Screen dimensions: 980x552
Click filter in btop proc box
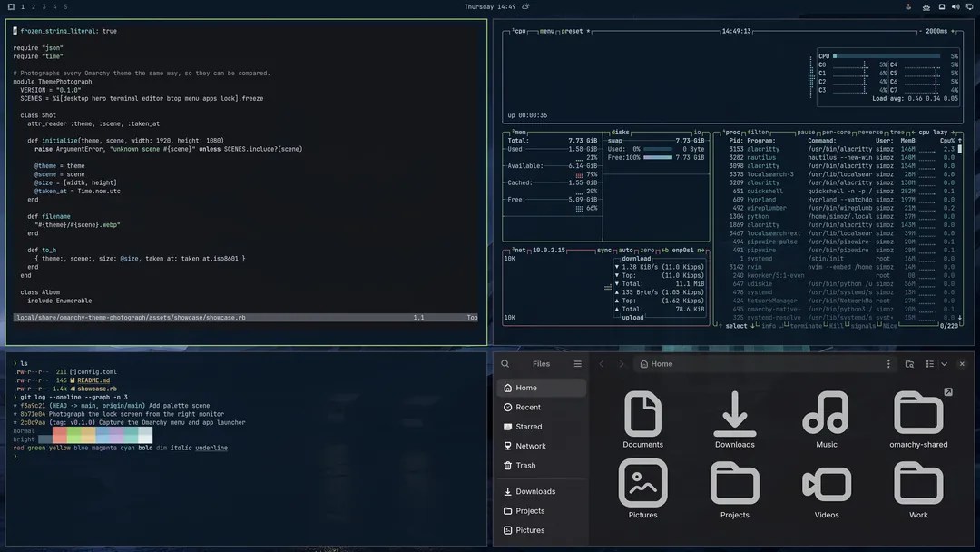[758, 133]
